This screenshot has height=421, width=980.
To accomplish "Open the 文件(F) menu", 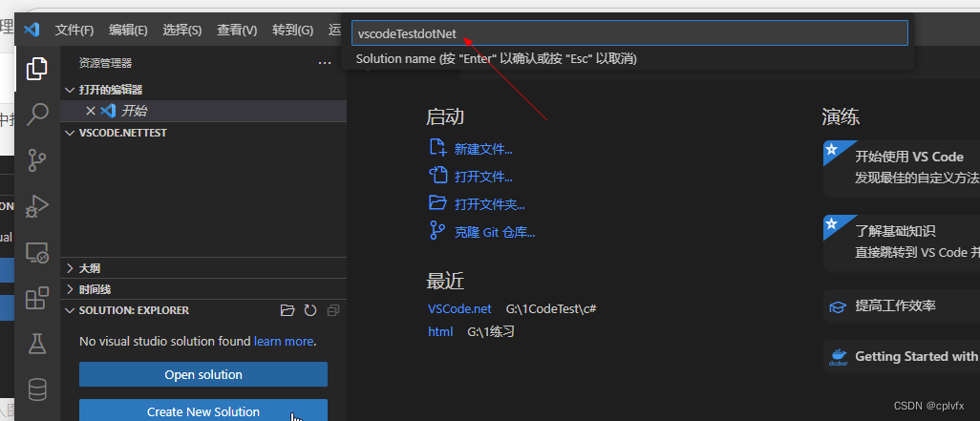I will 75,30.
